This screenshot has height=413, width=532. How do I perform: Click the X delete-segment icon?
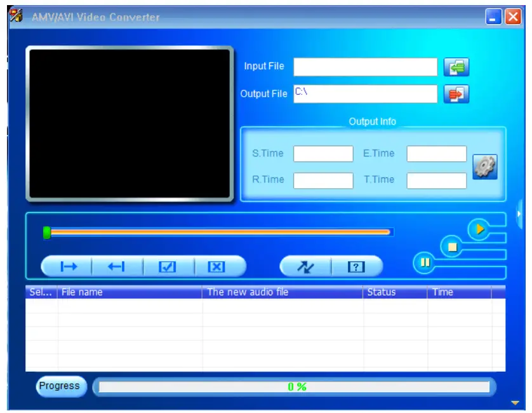[217, 267]
